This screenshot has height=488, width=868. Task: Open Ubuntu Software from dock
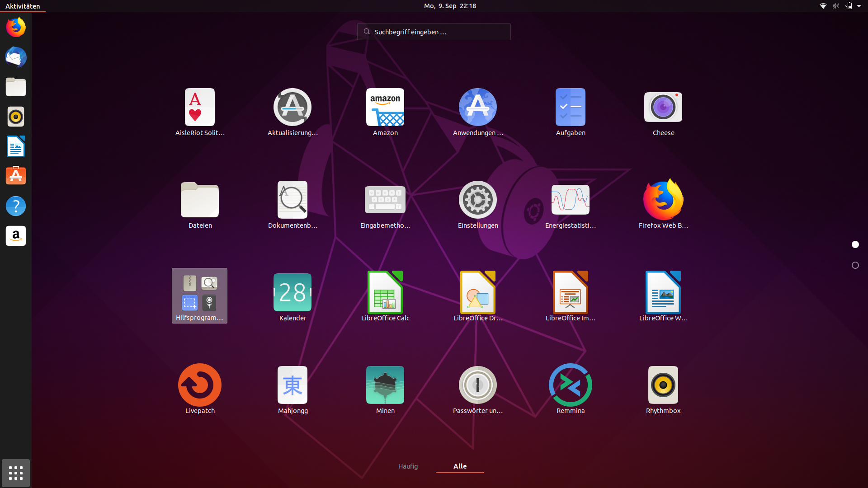tap(16, 176)
